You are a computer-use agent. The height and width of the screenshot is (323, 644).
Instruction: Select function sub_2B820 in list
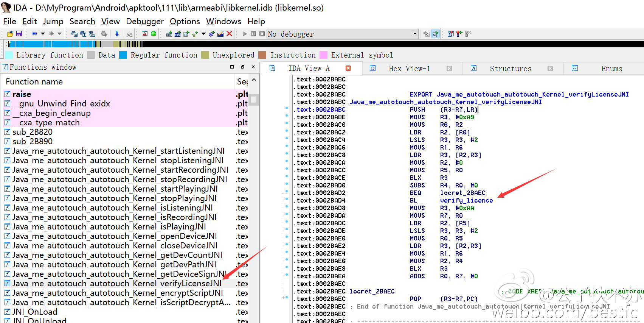126,132
